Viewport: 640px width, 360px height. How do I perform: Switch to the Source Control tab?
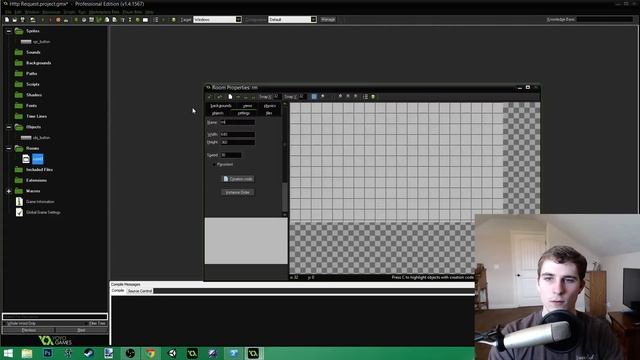[140, 291]
